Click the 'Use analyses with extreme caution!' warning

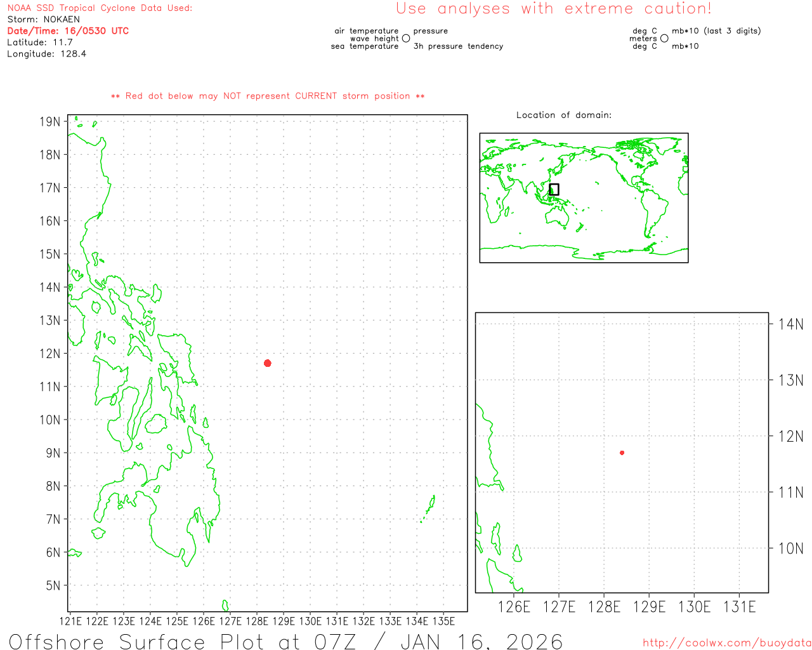click(x=554, y=9)
